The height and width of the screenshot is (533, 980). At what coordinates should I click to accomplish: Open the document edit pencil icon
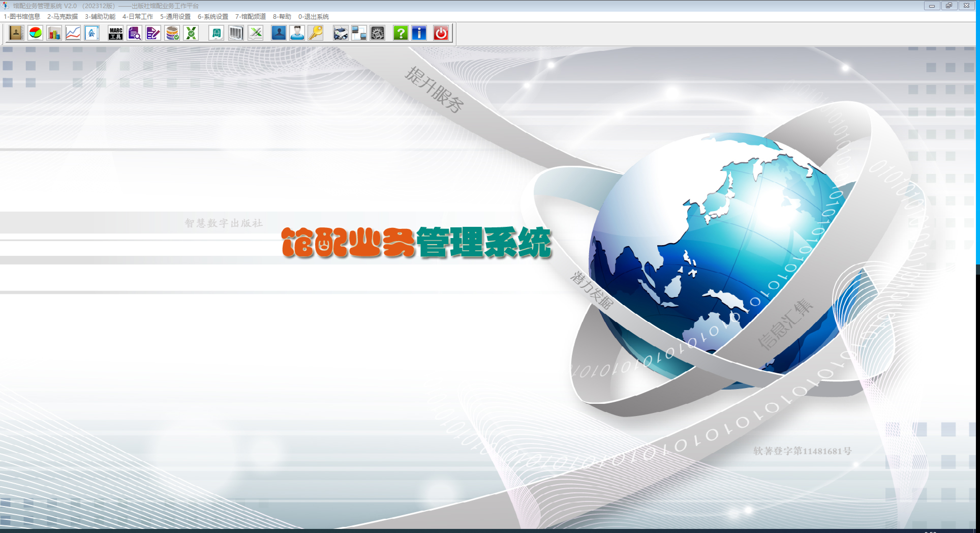click(x=153, y=33)
